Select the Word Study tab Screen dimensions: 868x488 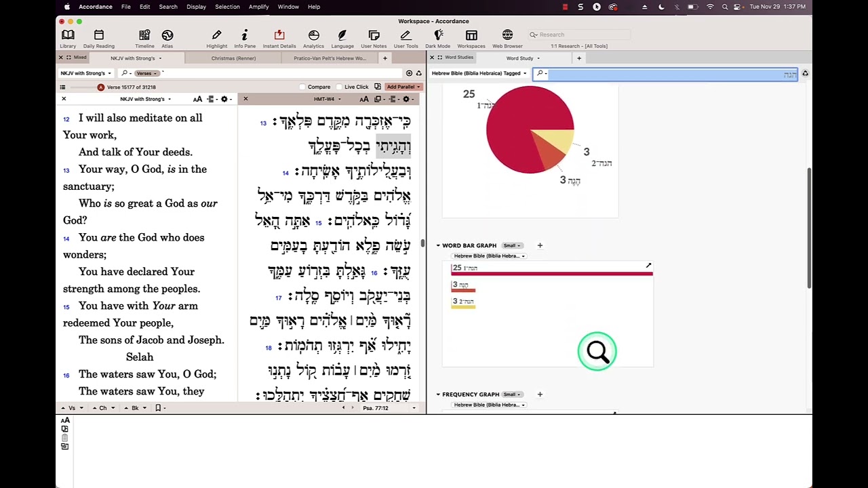click(x=523, y=58)
